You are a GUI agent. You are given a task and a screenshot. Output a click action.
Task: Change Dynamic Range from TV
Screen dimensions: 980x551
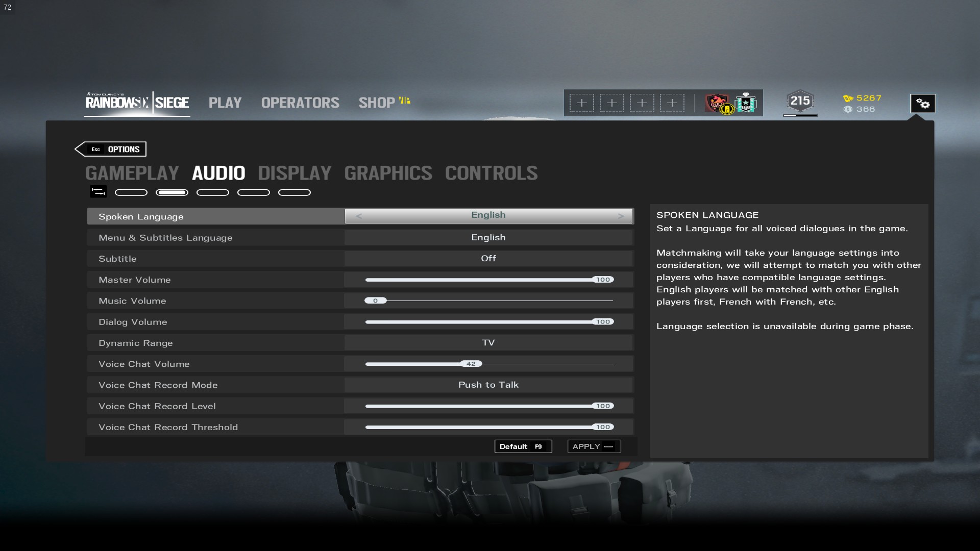click(488, 343)
